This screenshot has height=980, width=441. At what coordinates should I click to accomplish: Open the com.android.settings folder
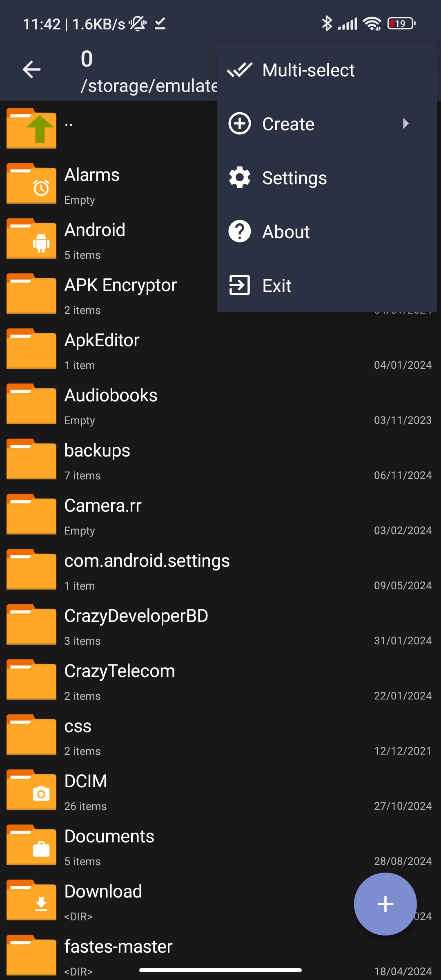point(220,570)
